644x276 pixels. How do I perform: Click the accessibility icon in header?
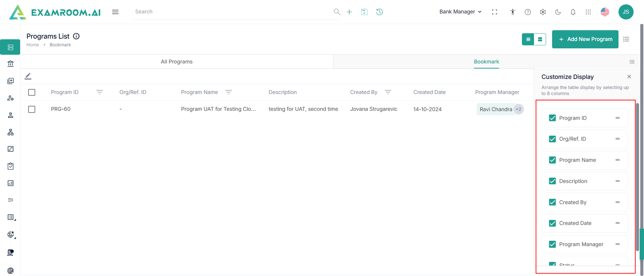[x=513, y=12]
